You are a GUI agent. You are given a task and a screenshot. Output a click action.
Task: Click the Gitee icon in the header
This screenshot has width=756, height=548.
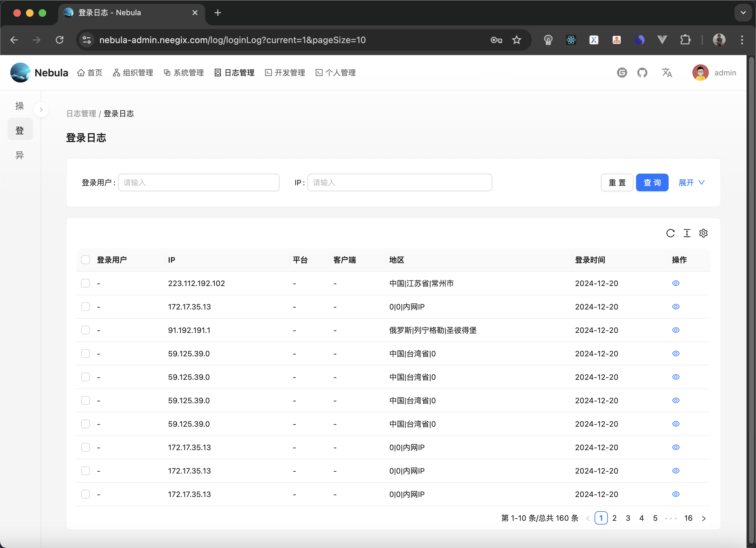622,72
